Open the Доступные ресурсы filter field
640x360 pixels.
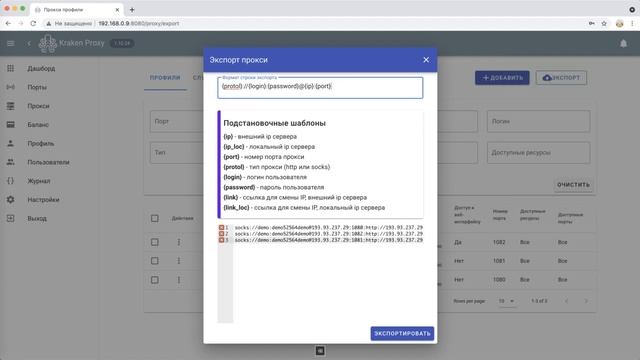click(538, 153)
